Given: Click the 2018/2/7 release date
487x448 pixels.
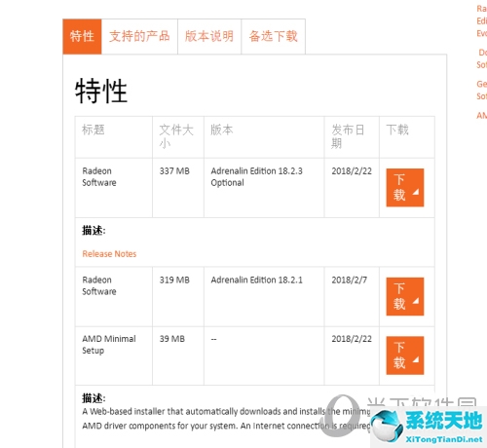Looking at the screenshot, I should pos(349,280).
